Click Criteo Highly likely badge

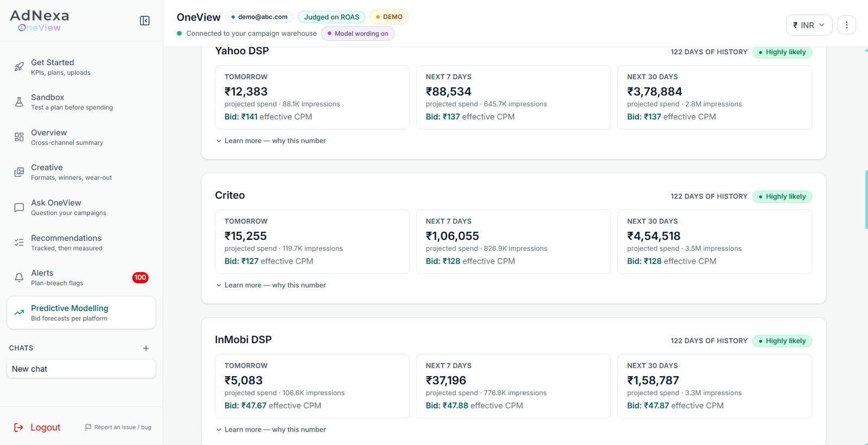click(x=782, y=196)
